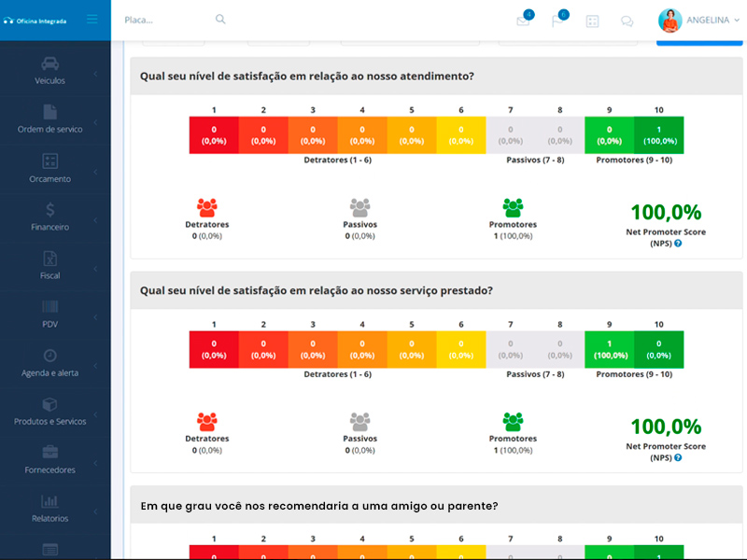This screenshot has width=747, height=560.
Task: Click the search magnifier icon
Action: point(220,20)
